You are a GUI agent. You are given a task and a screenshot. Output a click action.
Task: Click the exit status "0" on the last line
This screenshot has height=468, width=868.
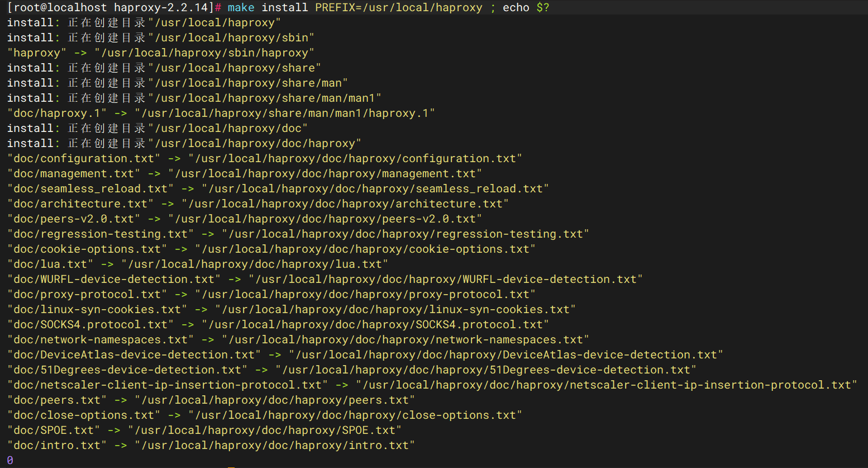click(x=10, y=460)
